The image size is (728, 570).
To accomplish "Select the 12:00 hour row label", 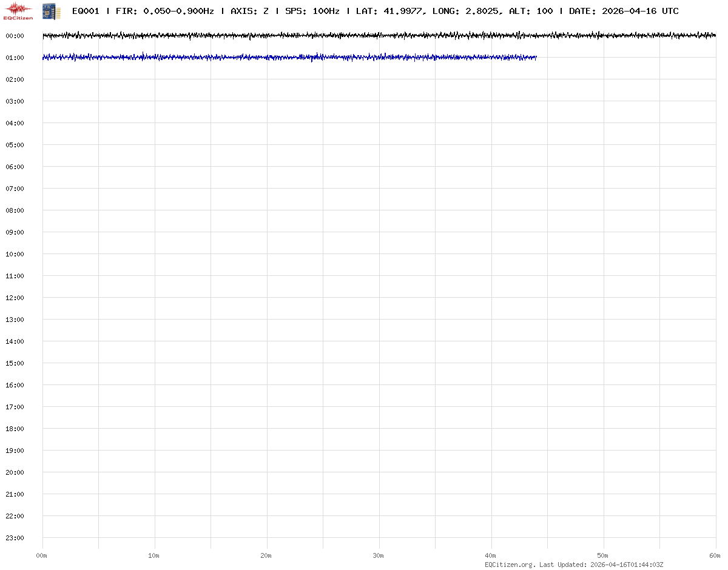I will click(x=15, y=298).
